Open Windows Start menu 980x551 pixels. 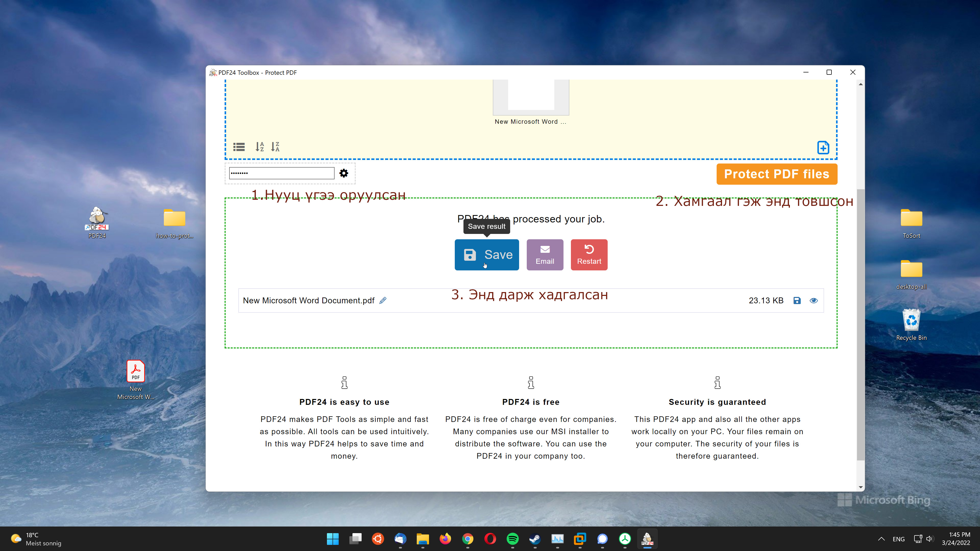333,539
